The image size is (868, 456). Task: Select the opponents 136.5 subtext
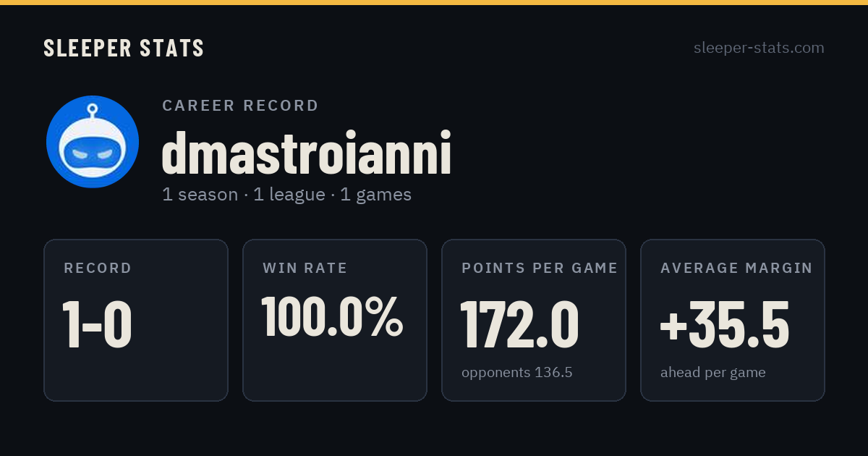click(x=516, y=373)
